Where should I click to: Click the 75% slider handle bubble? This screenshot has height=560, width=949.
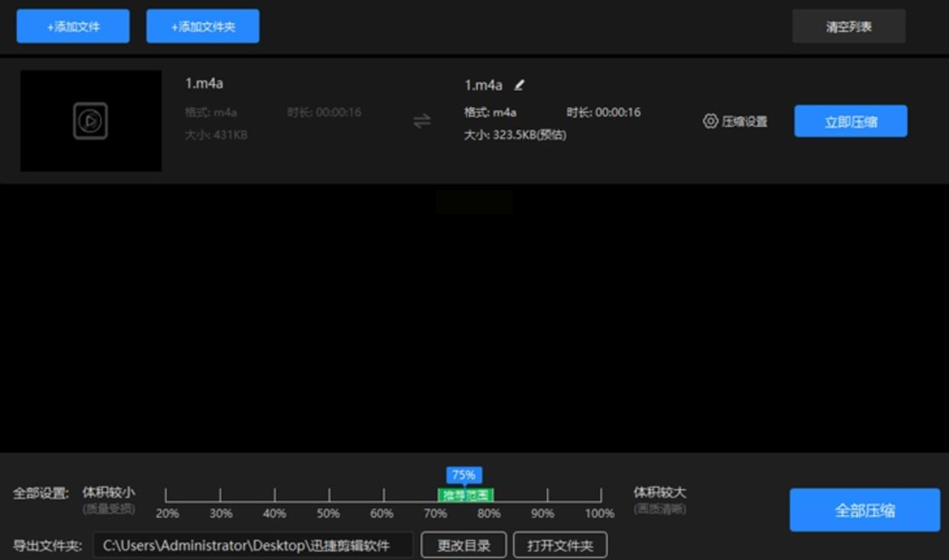(464, 474)
